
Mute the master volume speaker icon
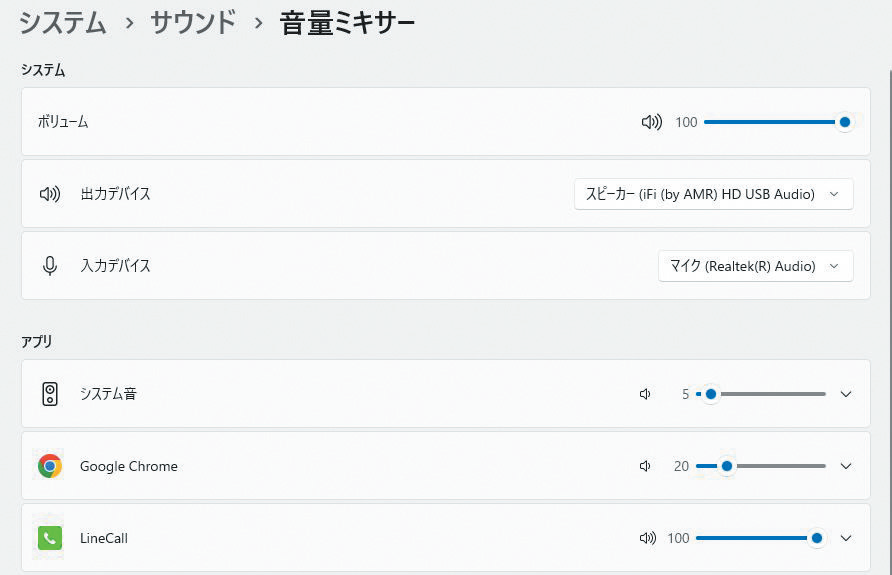tap(652, 122)
